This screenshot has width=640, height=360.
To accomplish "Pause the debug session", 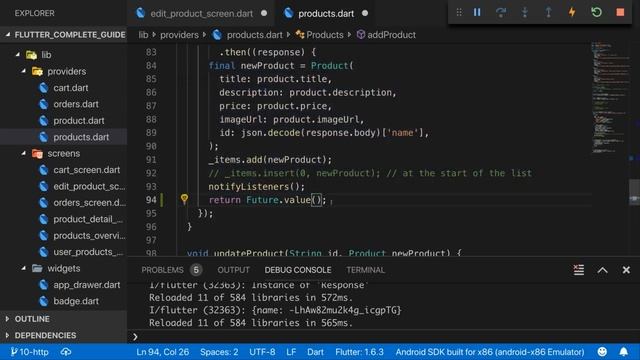I will [x=477, y=12].
